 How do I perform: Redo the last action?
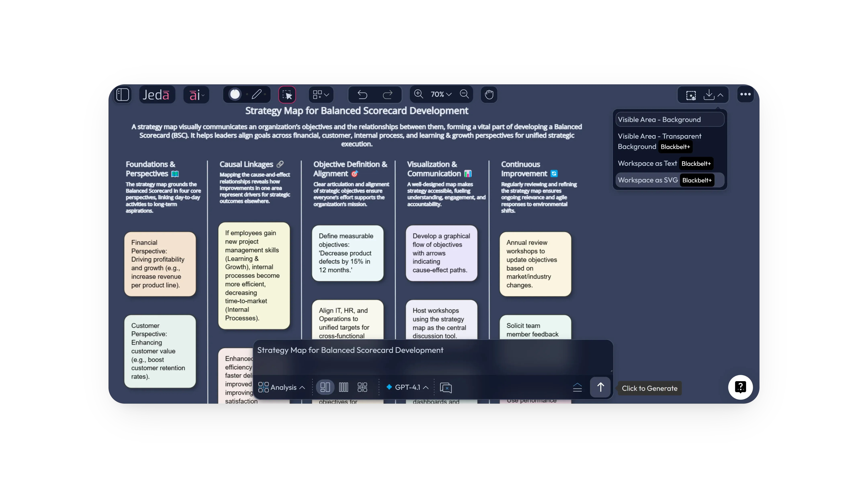[x=388, y=95]
